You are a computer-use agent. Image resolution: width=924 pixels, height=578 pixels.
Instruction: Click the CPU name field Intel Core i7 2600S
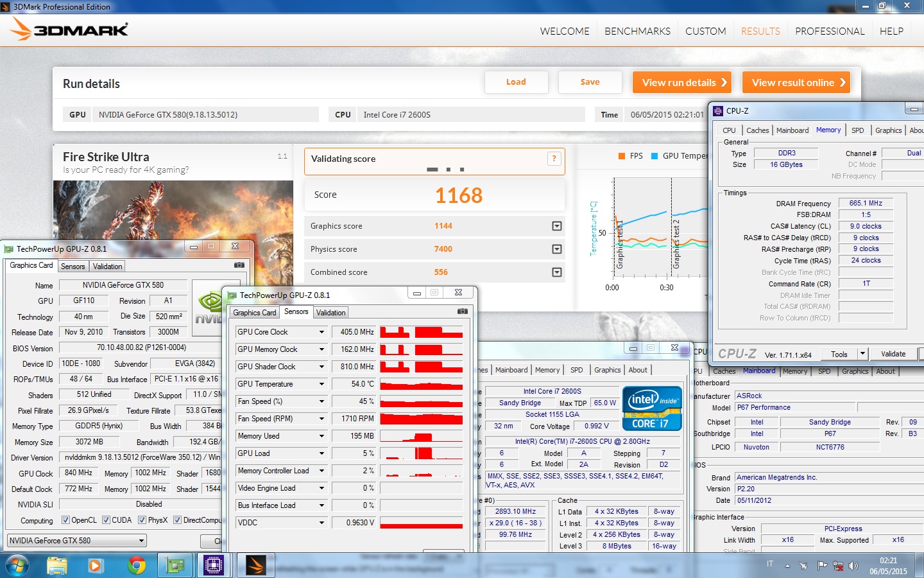pos(471,115)
